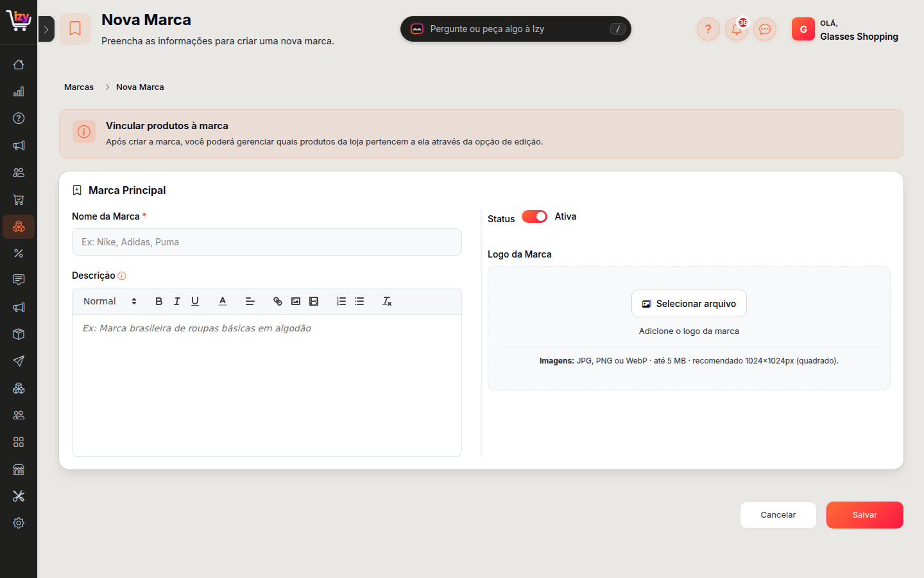Screen dimensions: 924x578
Task: Open the text color picker
Action: [x=223, y=301]
